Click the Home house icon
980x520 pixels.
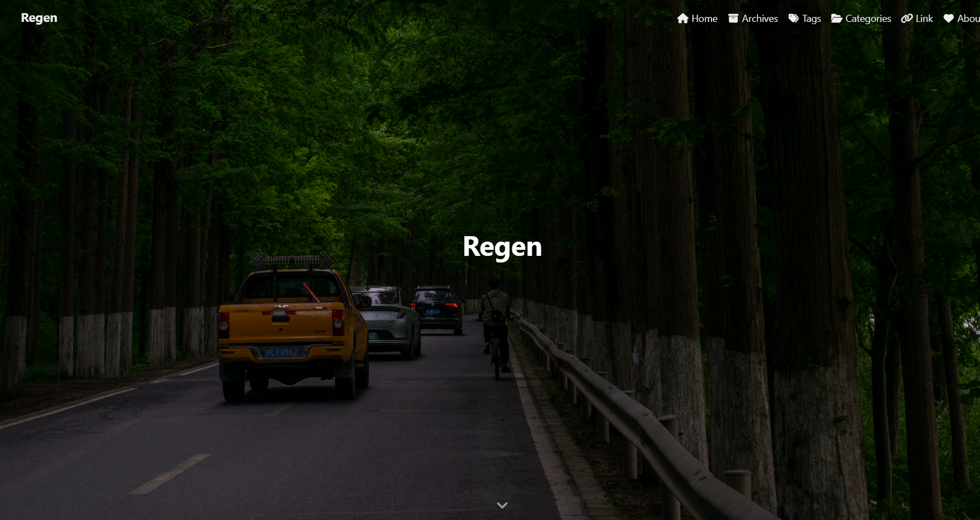click(682, 19)
